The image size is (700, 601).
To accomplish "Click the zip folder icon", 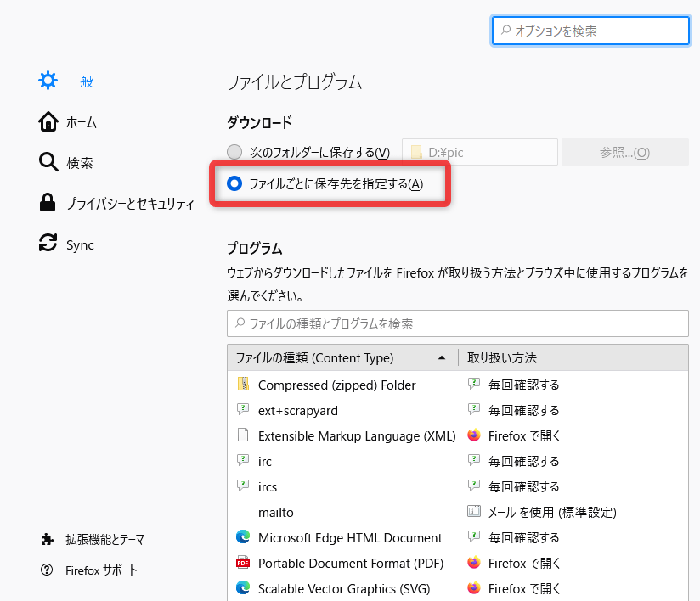I will 243,385.
